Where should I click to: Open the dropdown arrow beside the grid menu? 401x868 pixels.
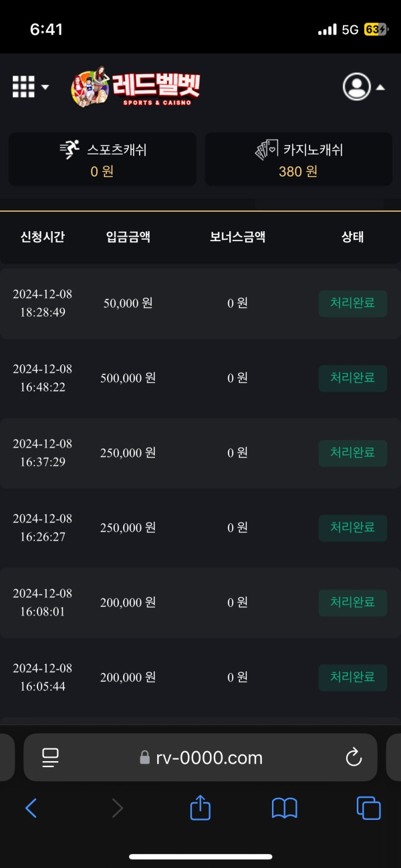pyautogui.click(x=44, y=88)
